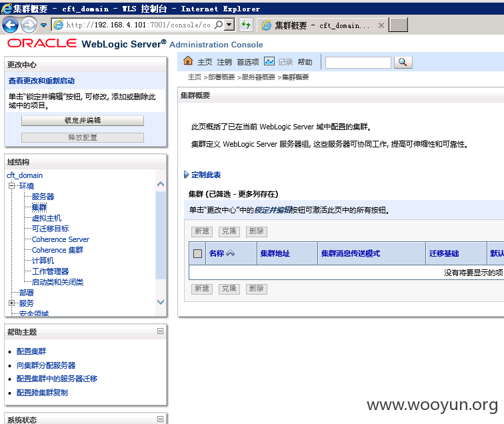The height and width of the screenshot is (424, 504).
Task: Expand the 服务 tree node
Action: 11,303
